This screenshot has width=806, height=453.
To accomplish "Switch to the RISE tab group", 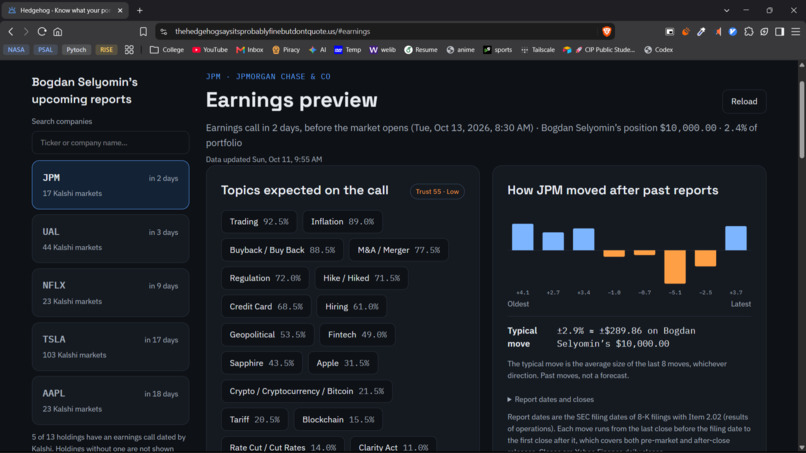I will coord(106,50).
